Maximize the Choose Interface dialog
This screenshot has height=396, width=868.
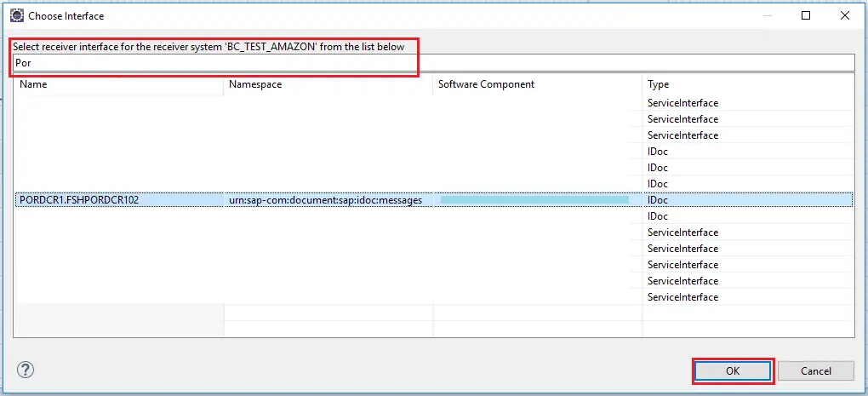tap(806, 15)
